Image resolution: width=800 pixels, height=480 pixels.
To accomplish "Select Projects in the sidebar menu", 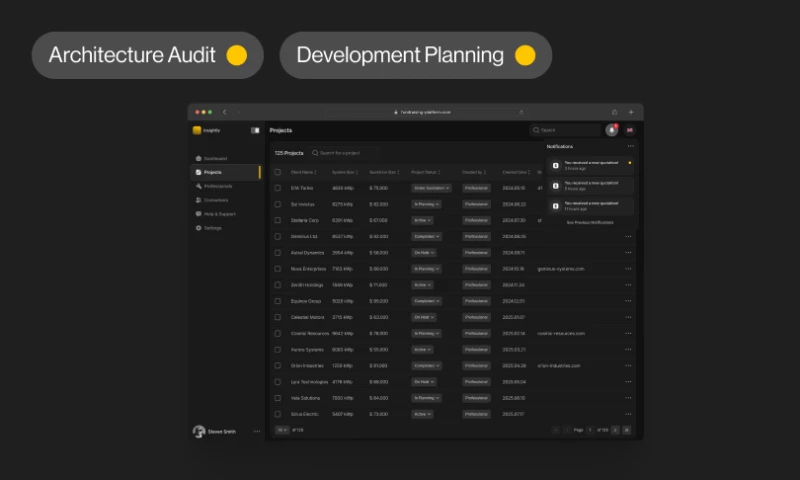I will pos(226,172).
